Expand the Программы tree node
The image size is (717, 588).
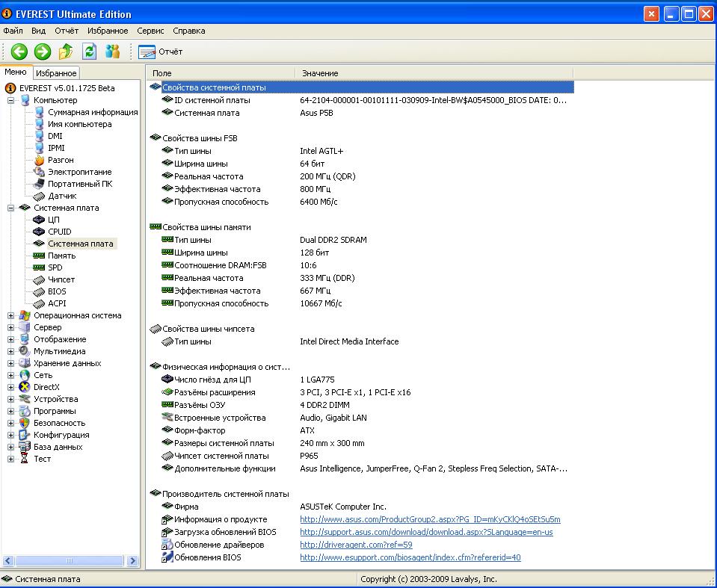click(10, 411)
